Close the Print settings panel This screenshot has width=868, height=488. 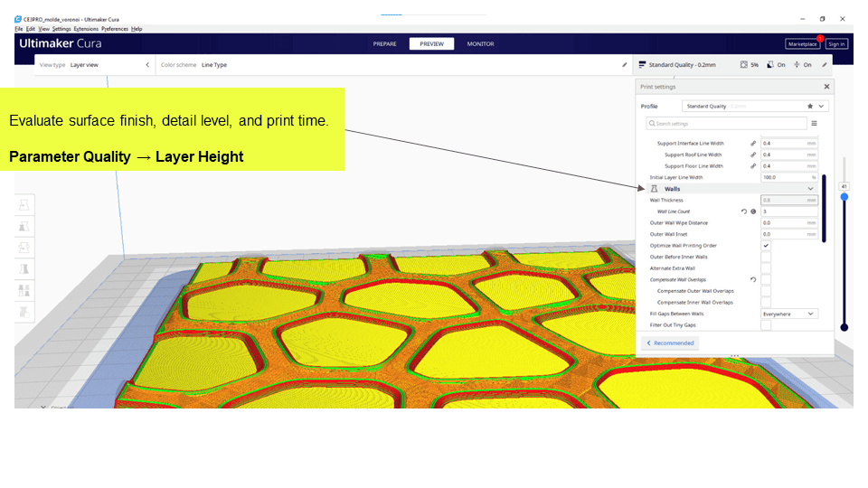click(x=826, y=87)
